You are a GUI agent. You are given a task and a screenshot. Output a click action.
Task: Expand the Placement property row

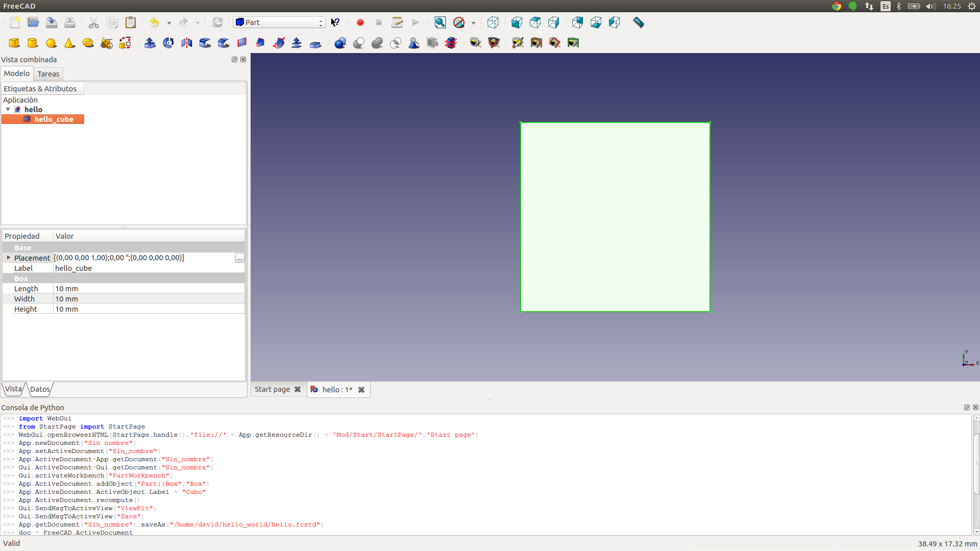pyautogui.click(x=8, y=258)
